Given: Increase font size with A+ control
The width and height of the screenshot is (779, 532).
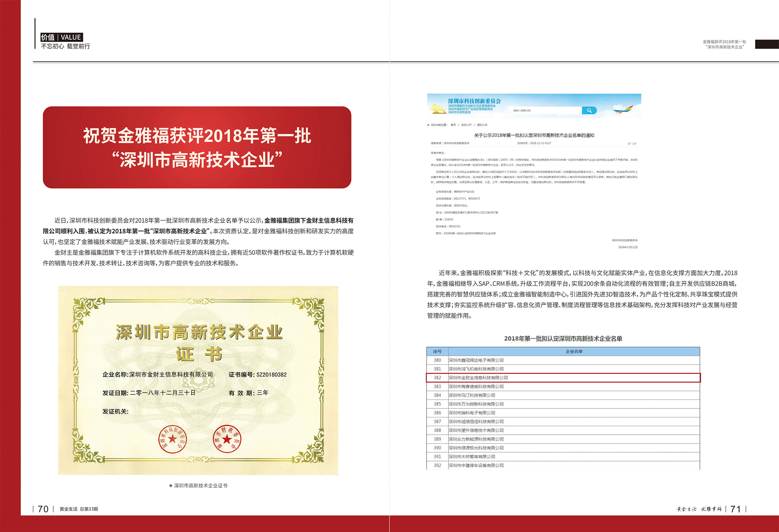Looking at the screenshot, I should pos(630,144).
